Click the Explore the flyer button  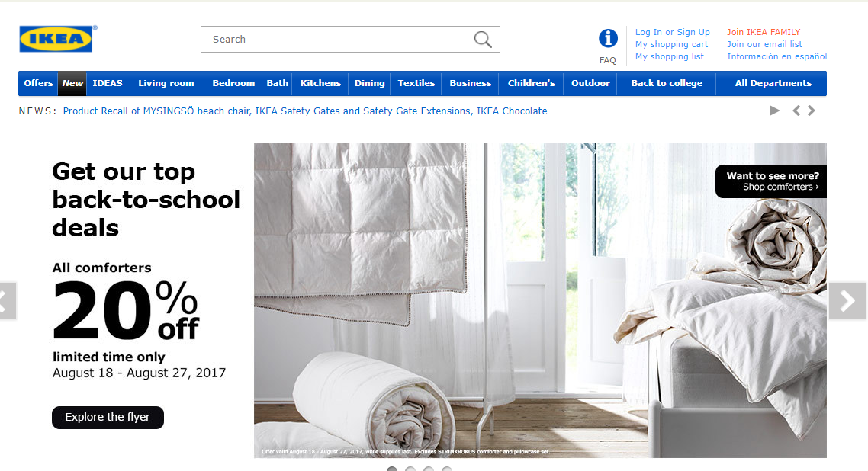coord(108,417)
